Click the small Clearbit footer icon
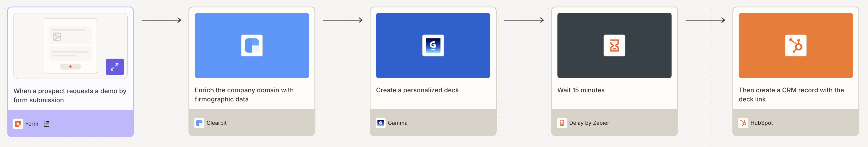 [x=199, y=123]
